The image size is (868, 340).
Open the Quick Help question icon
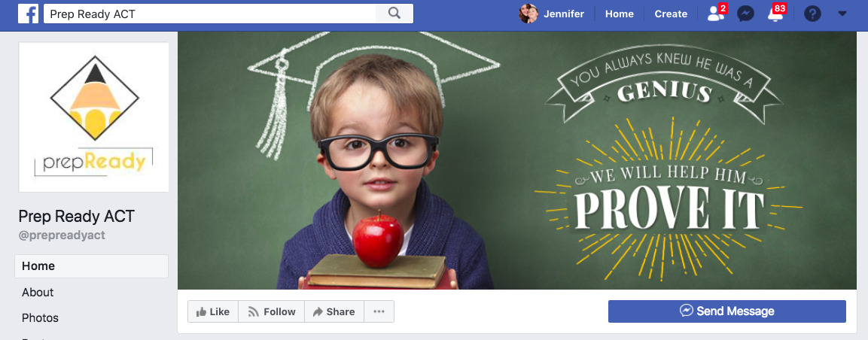[x=812, y=14]
